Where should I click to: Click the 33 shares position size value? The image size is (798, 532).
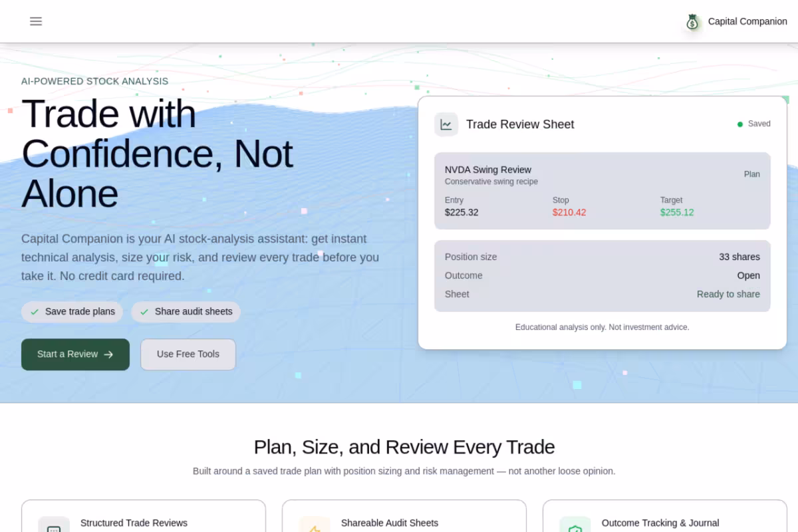739,257
